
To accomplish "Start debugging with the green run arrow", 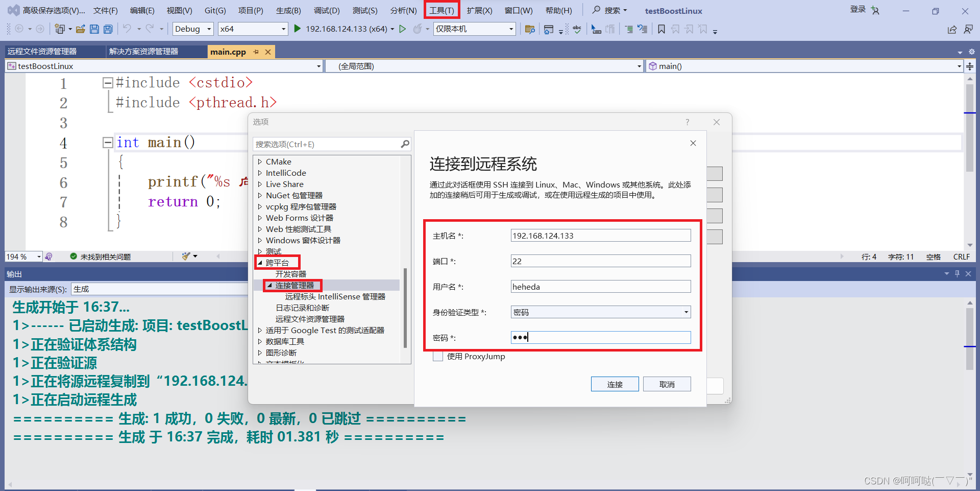I will pos(298,29).
